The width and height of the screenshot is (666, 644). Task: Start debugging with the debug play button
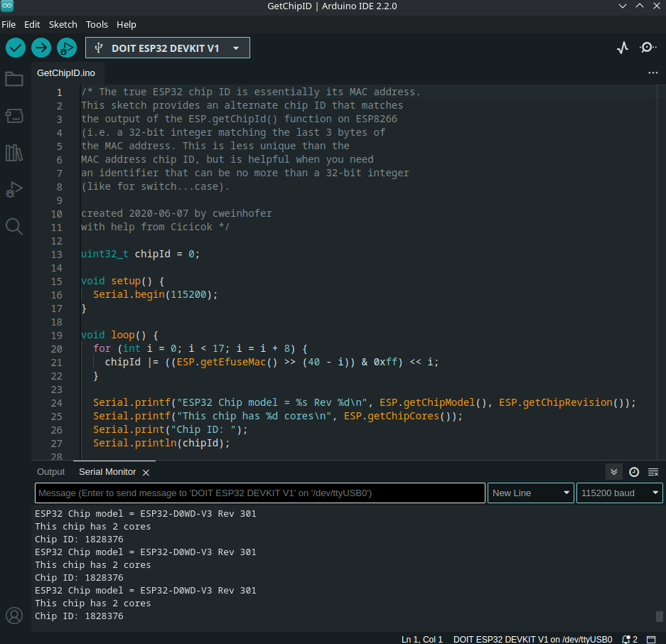67,48
